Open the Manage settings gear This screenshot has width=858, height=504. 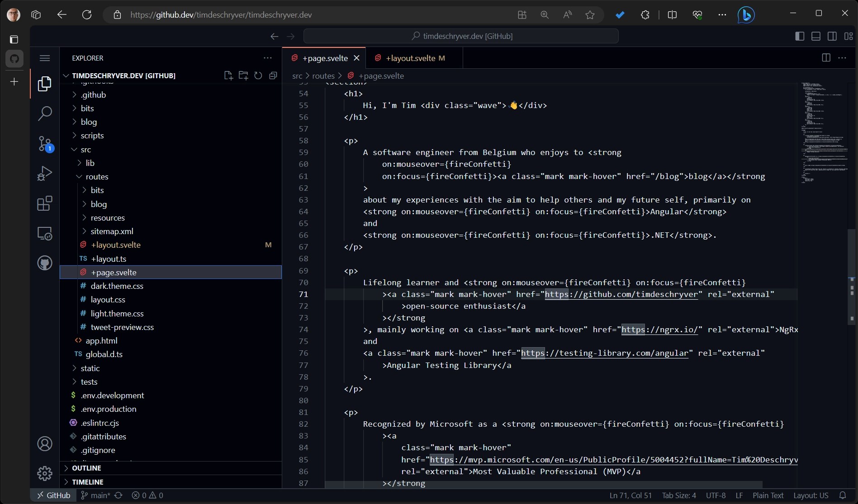(x=44, y=473)
